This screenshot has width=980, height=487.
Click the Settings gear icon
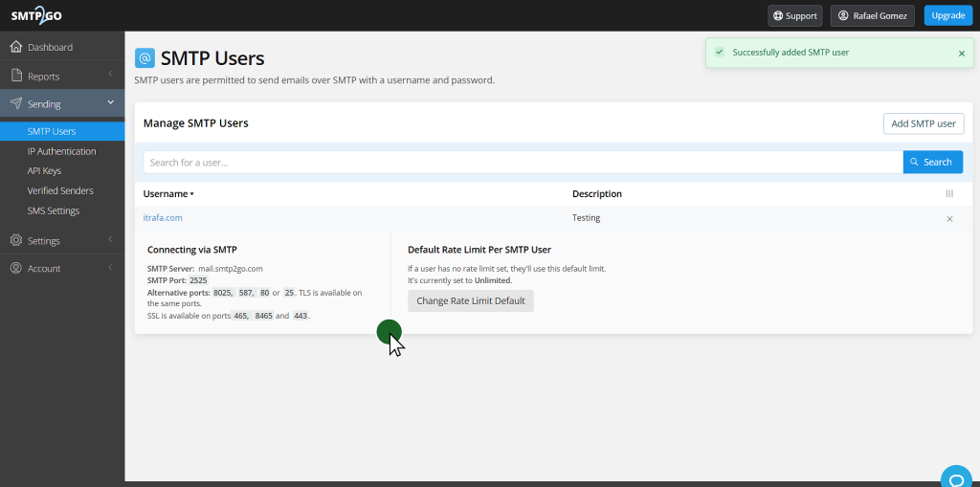coord(16,240)
